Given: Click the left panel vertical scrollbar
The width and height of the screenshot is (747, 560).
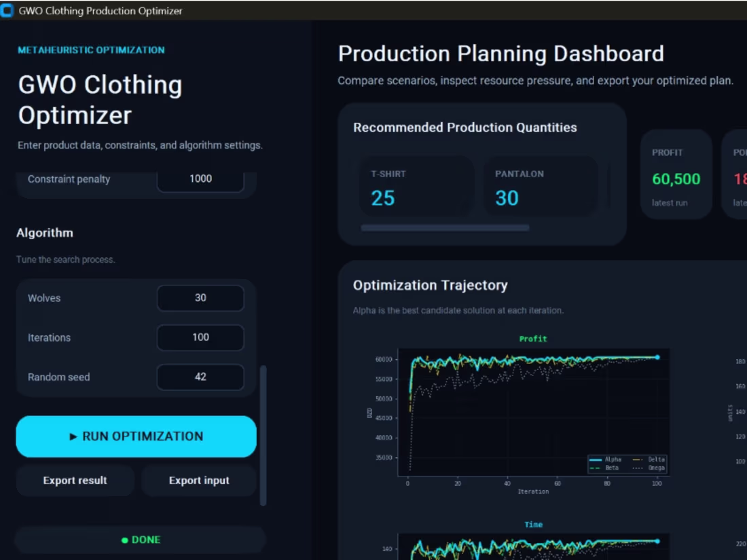Looking at the screenshot, I should [x=263, y=436].
